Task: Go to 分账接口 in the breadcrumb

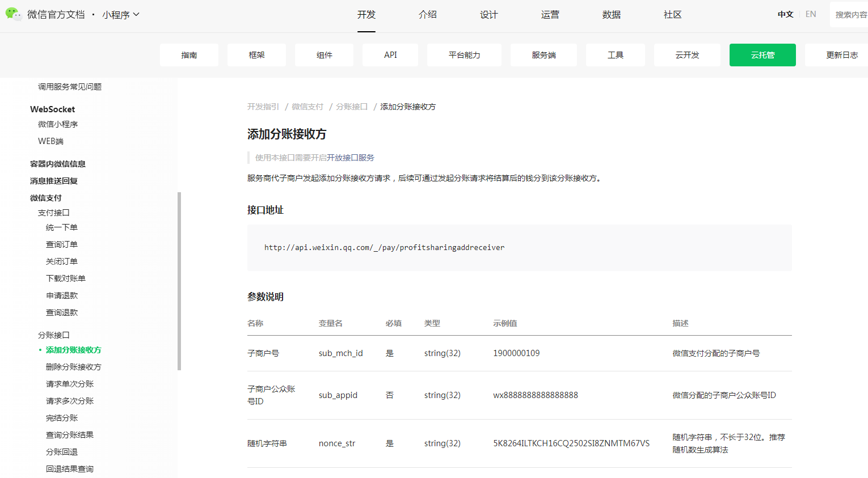Action: [352, 107]
